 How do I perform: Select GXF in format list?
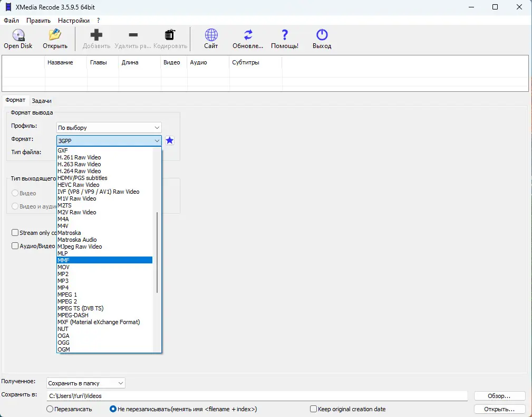pos(105,150)
